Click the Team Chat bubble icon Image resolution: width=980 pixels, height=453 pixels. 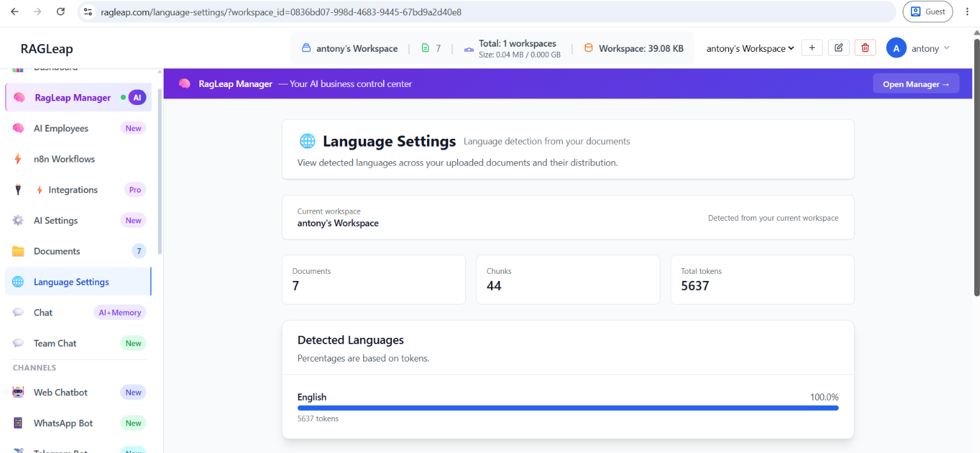18,343
